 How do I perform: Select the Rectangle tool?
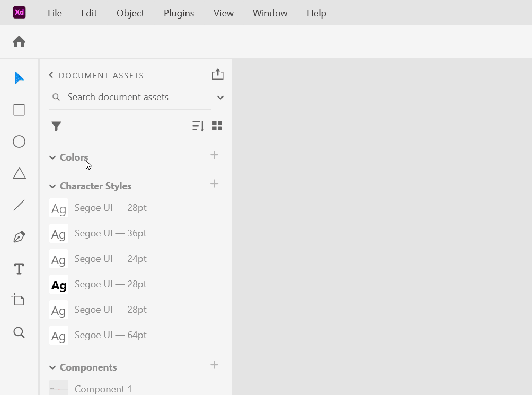pyautogui.click(x=19, y=110)
